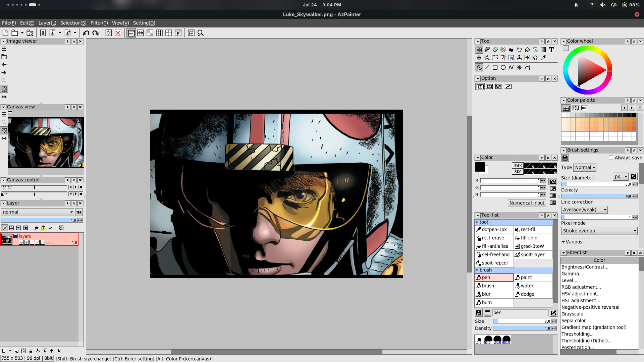Collapse the brush group in Tool list
The height and width of the screenshot is (362, 644).
coord(477,270)
